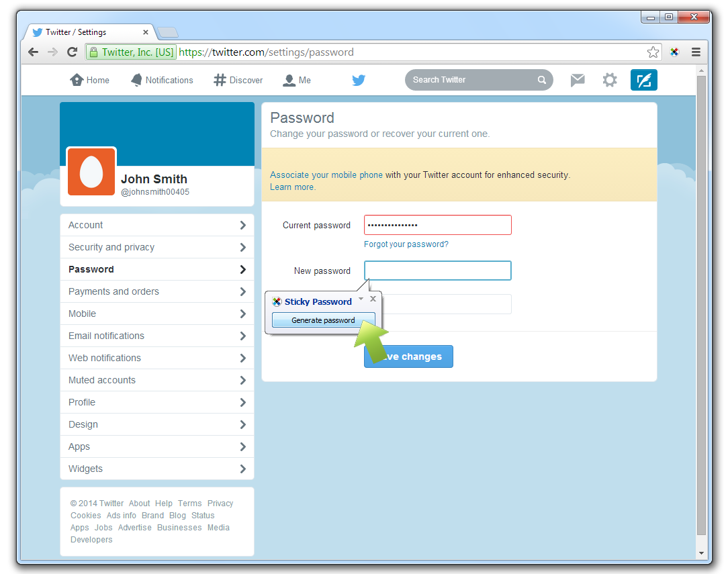Close the Sticky Password popup

click(373, 299)
